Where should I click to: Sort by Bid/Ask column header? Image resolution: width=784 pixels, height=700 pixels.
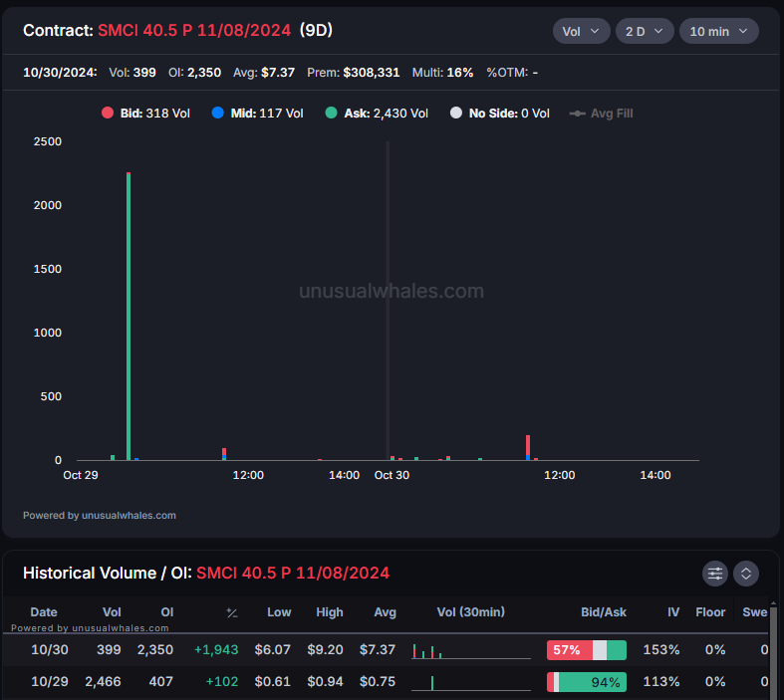(x=604, y=612)
